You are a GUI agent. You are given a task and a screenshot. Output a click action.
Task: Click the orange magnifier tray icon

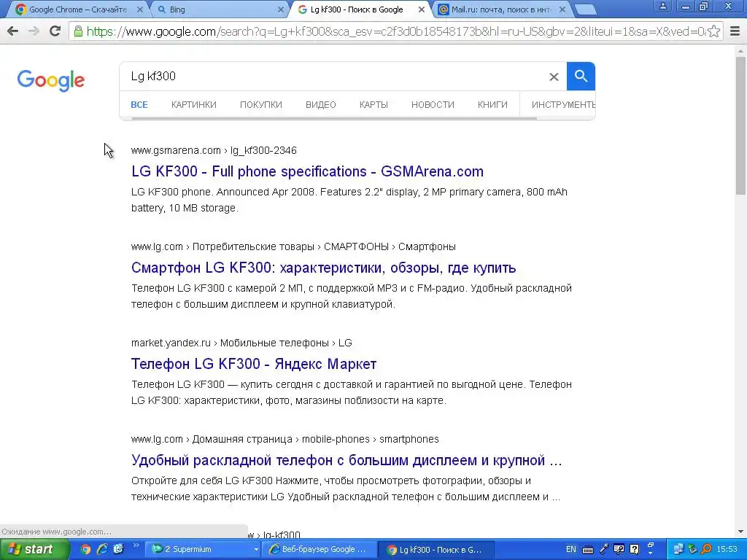[x=707, y=550]
